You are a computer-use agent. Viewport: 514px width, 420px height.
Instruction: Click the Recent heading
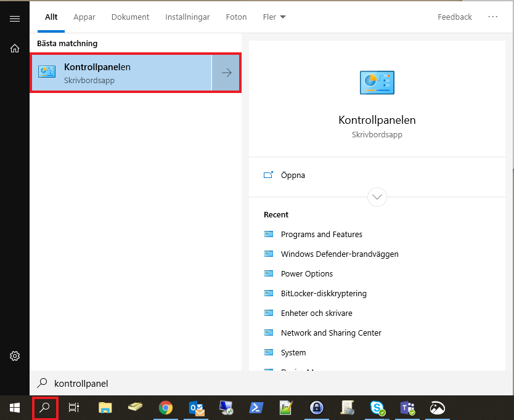click(x=276, y=214)
